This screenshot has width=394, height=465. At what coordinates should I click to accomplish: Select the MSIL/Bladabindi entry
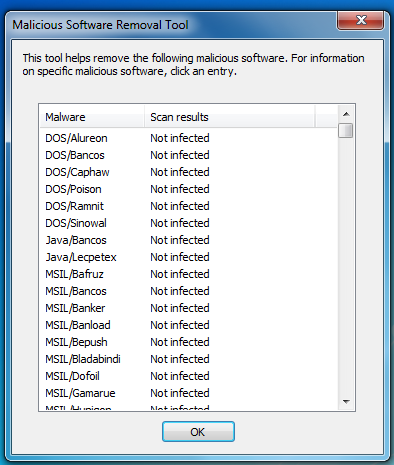click(x=83, y=359)
